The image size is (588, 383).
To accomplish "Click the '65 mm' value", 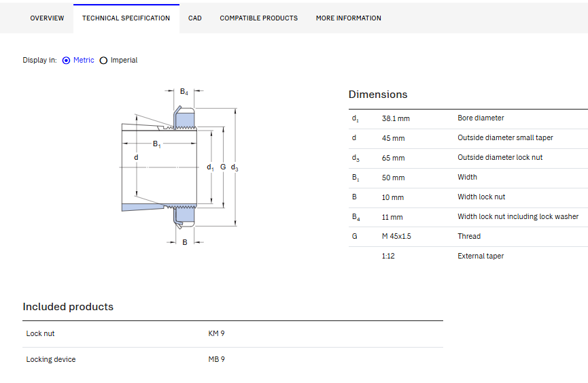I will click(x=394, y=158).
